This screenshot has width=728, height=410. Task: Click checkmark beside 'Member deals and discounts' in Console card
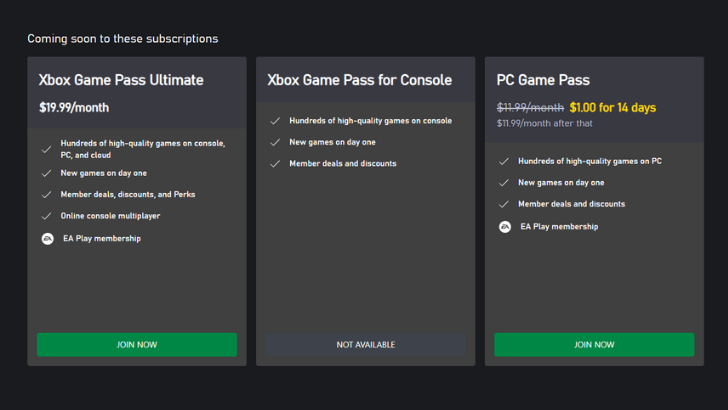[275, 163]
